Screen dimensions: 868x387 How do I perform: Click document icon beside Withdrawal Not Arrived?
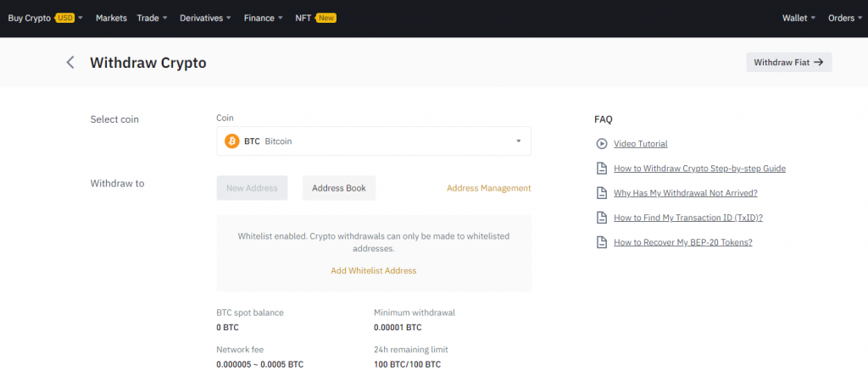click(601, 193)
